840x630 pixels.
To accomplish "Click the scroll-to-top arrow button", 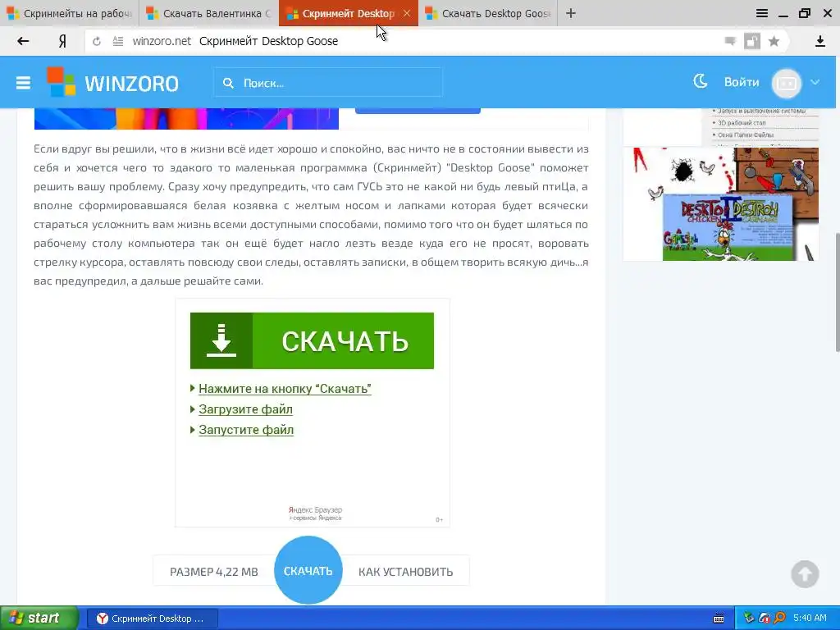I will point(805,573).
